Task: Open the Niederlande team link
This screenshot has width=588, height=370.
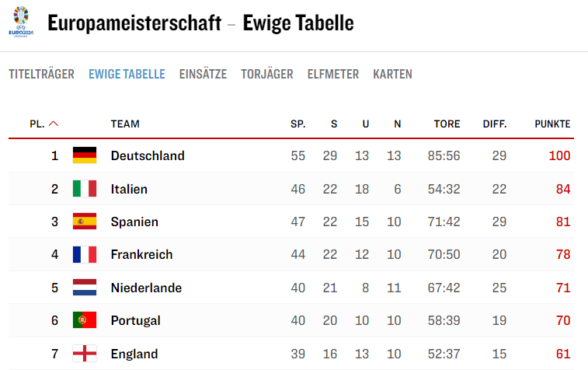Action: (x=146, y=288)
